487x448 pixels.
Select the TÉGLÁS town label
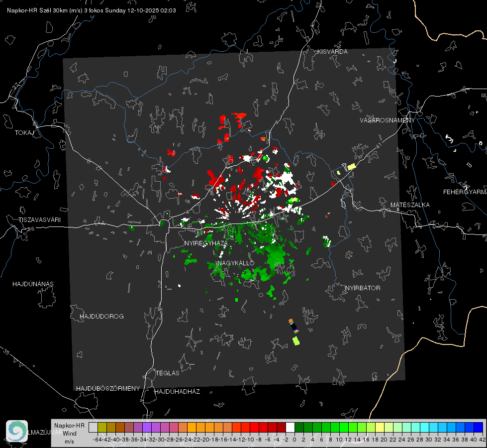pyautogui.click(x=168, y=373)
